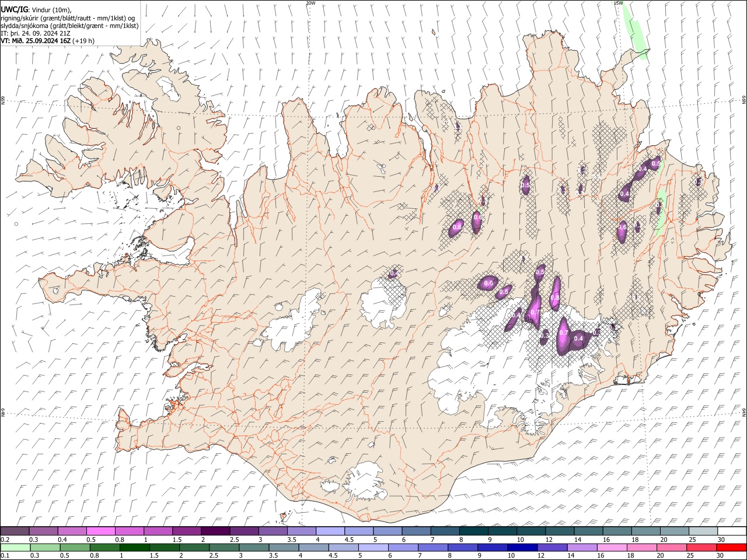The height and width of the screenshot is (560, 747).
Task: Select the "0.1" label in the rain legend row
Action: (5, 556)
